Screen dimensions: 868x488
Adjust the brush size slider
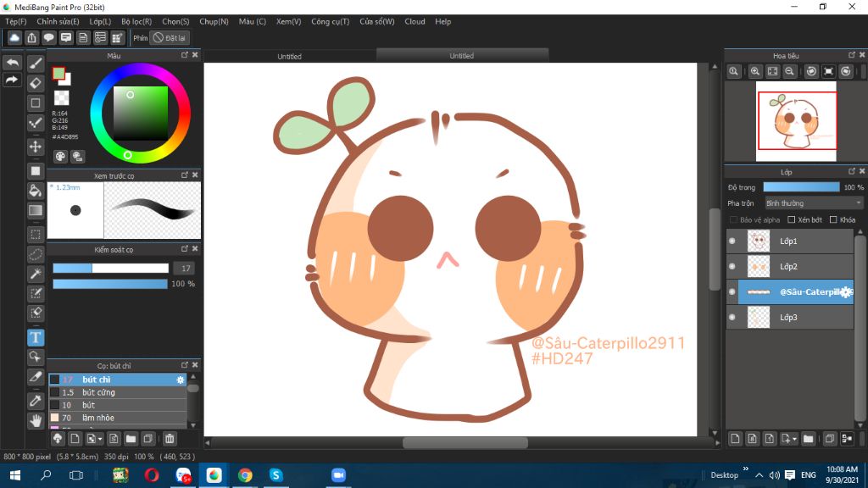111,269
